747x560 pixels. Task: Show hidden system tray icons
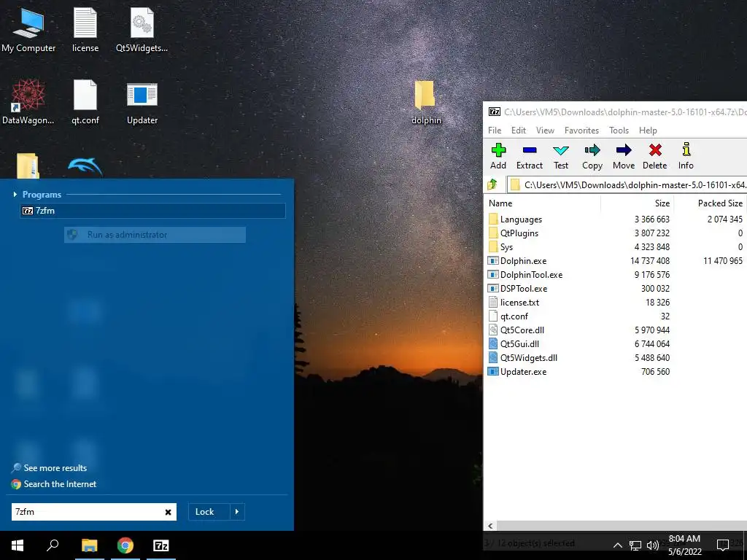click(x=617, y=545)
